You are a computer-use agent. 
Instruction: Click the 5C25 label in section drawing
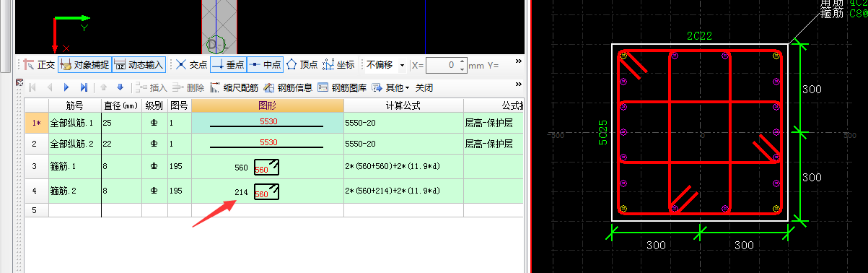[603, 132]
